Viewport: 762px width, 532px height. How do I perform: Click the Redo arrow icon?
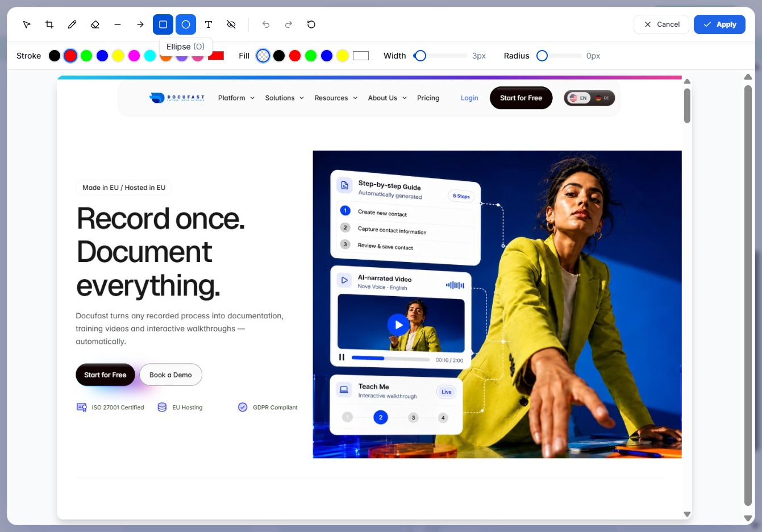click(289, 24)
